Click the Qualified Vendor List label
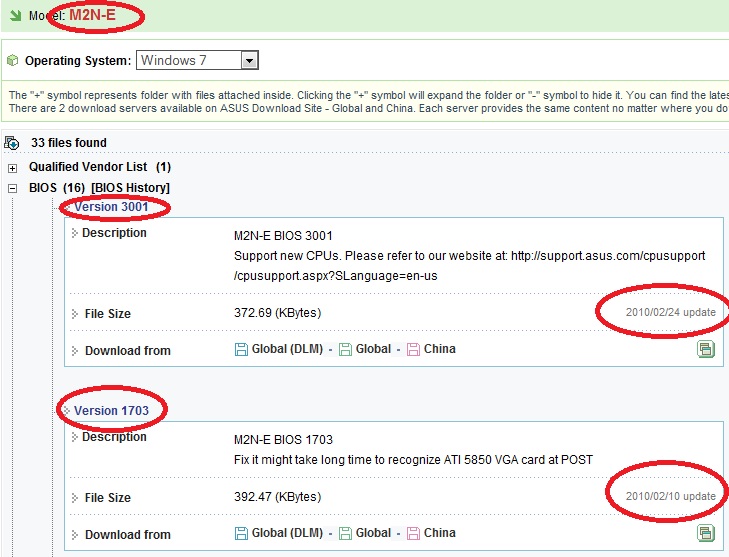This screenshot has width=729, height=557. tap(88, 167)
